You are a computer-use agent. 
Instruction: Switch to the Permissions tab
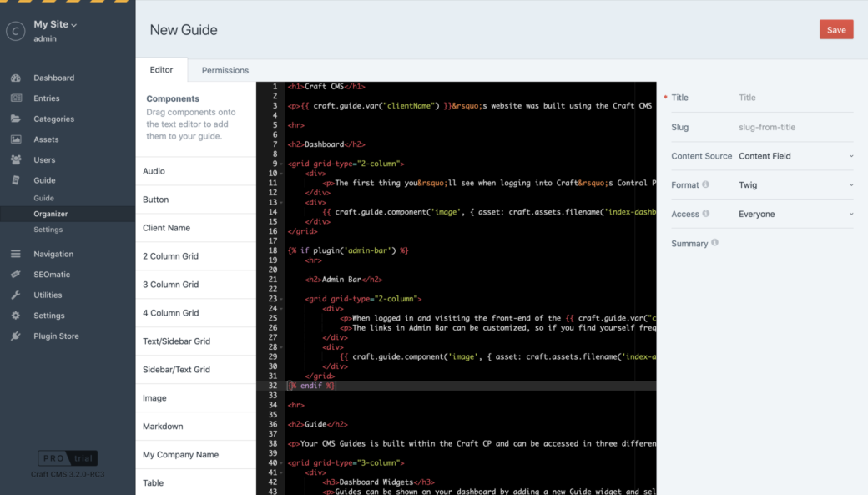225,70
